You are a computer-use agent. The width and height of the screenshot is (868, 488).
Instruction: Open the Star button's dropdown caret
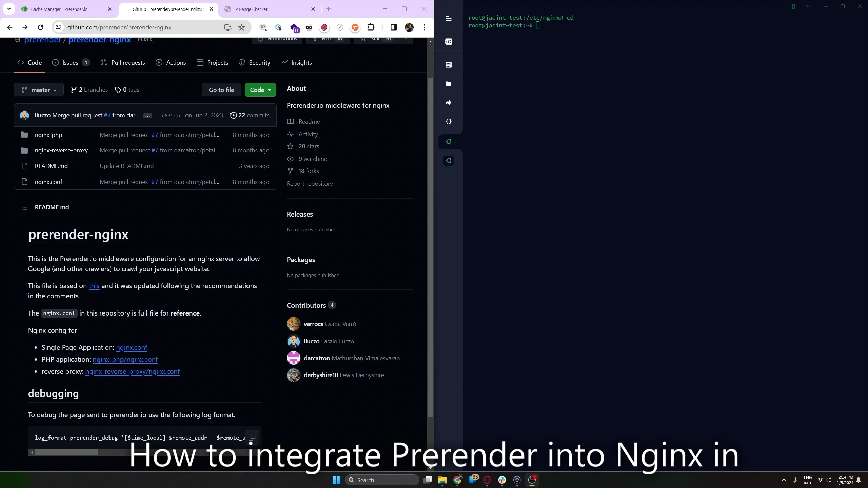pos(406,39)
